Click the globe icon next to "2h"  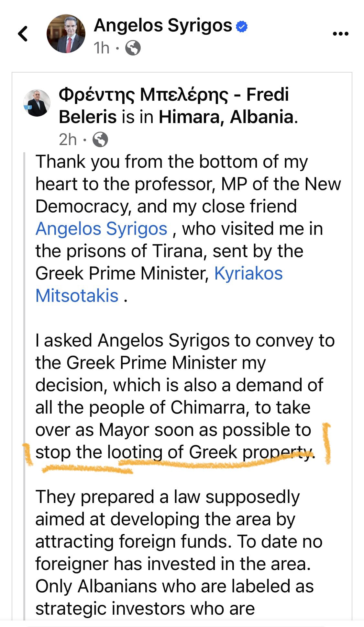(100, 140)
